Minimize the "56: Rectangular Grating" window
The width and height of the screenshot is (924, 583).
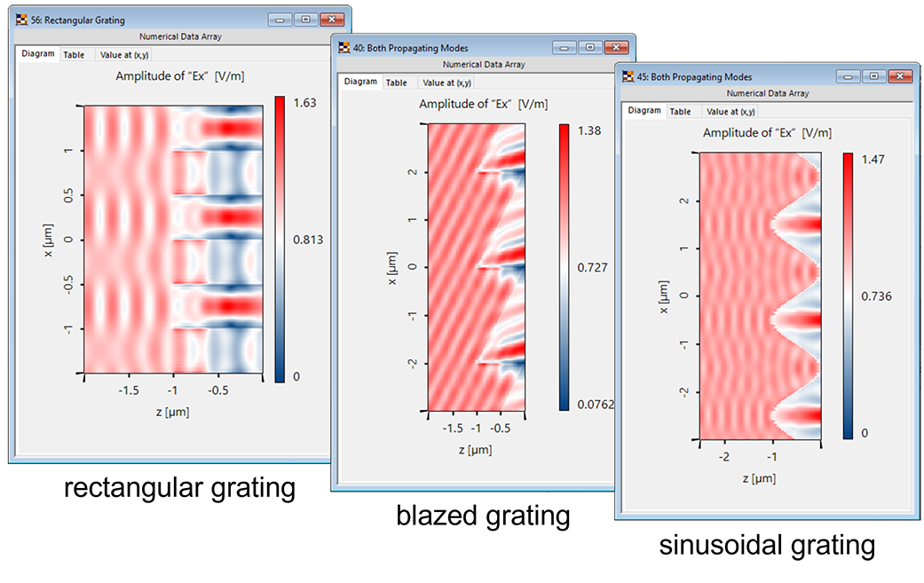[280, 19]
